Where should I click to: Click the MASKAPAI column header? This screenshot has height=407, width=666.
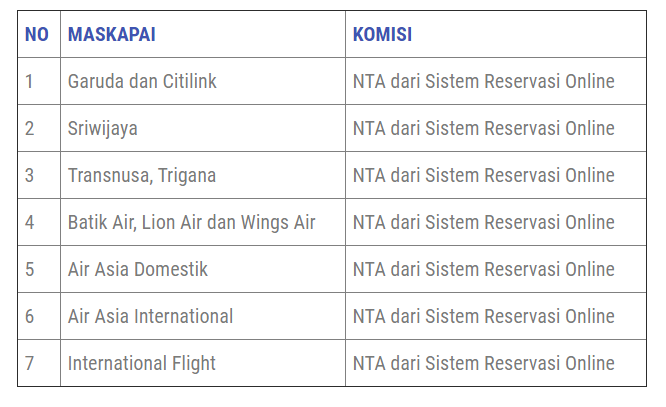[111, 35]
